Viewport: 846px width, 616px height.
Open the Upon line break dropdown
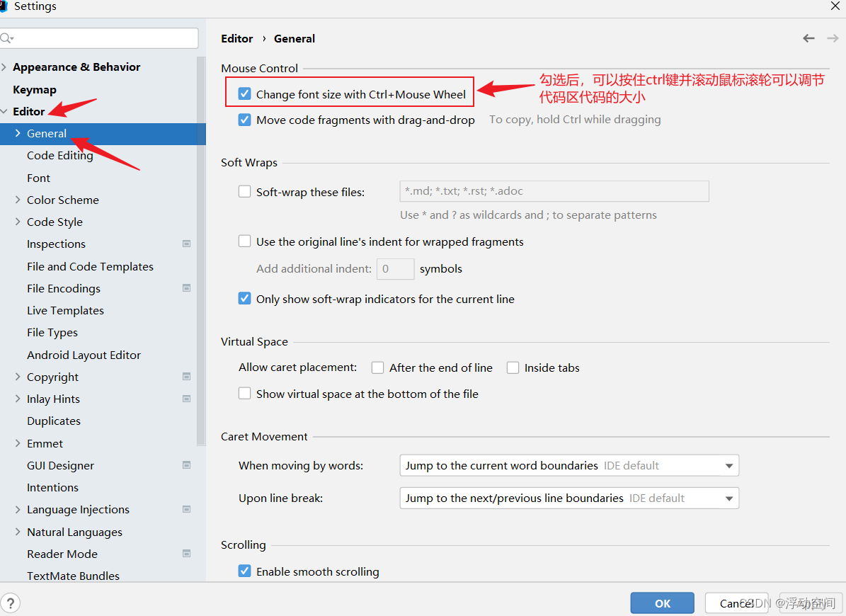pos(569,498)
